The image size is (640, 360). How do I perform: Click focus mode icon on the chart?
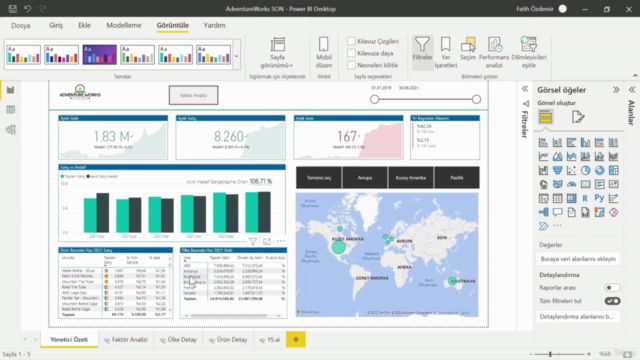[267, 242]
